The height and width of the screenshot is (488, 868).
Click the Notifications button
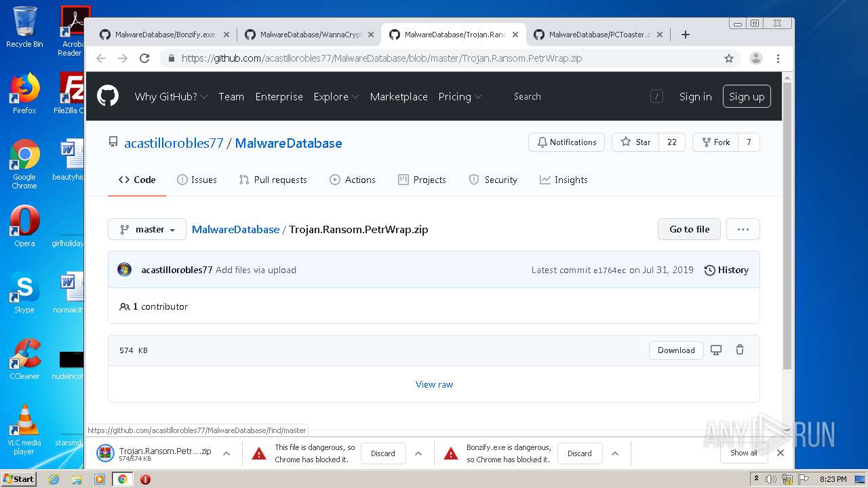(x=566, y=142)
